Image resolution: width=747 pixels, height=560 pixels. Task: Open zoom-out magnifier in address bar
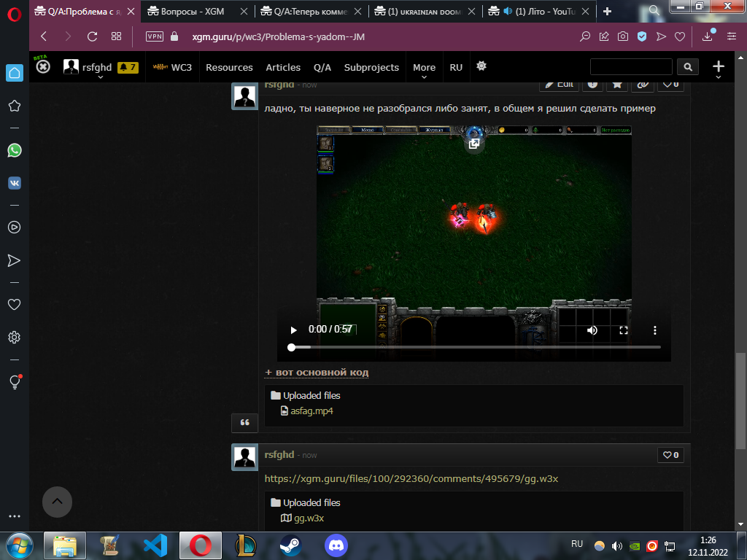coord(584,36)
